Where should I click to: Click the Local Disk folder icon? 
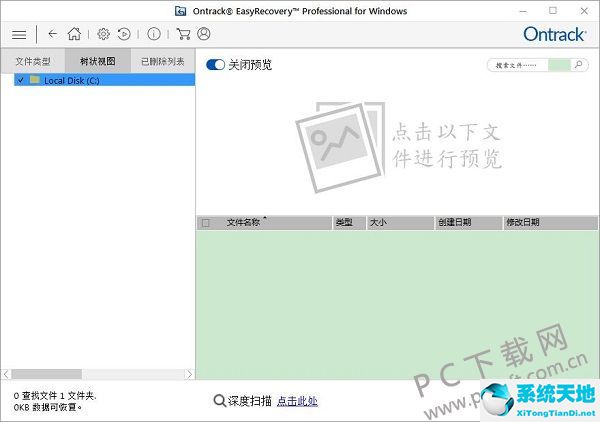click(35, 80)
